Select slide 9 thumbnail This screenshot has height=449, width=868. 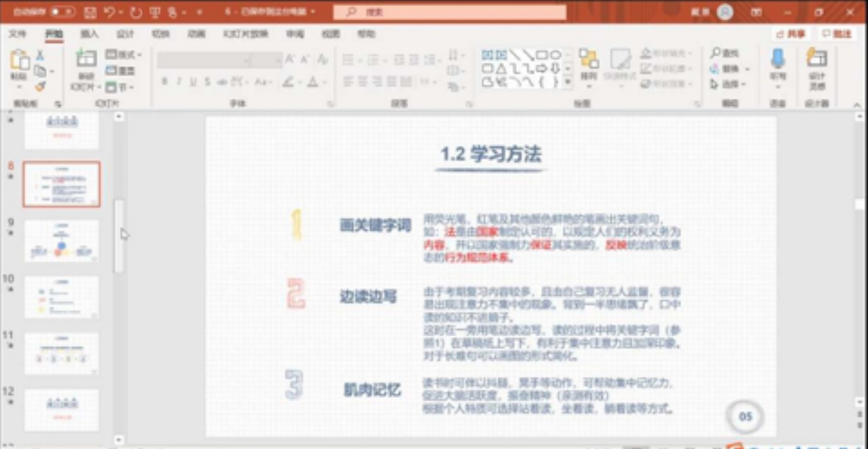[x=61, y=240]
